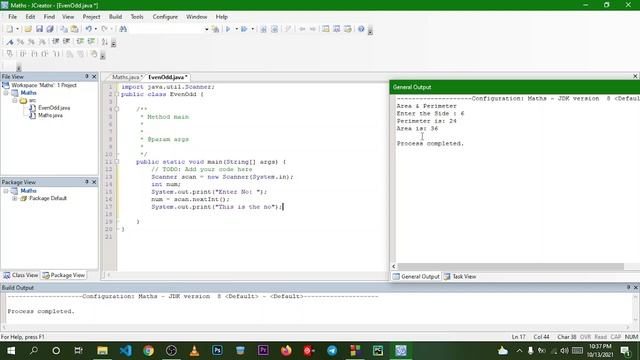This screenshot has height=360, width=640.
Task: Open the dropdown arrow beside Build Project
Action: (x=252, y=29)
